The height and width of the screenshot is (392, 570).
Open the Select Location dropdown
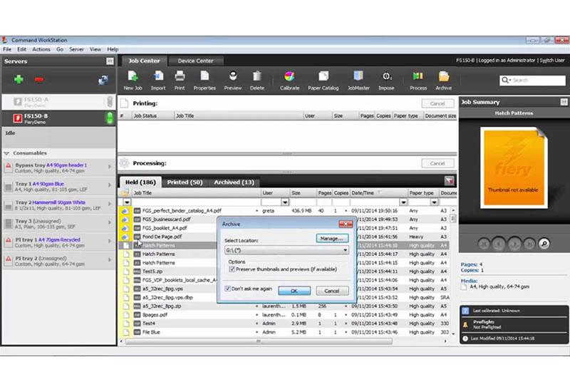coord(345,250)
